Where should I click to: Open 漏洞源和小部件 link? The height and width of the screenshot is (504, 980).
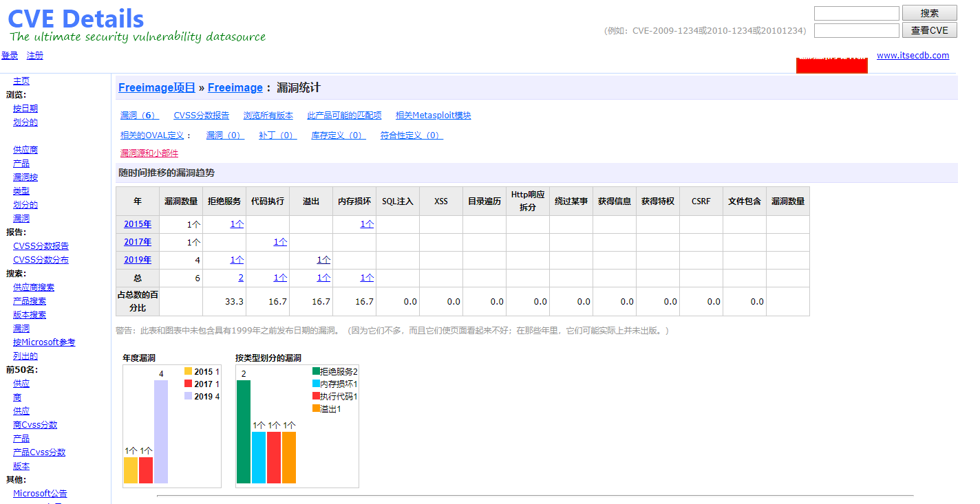tap(149, 153)
